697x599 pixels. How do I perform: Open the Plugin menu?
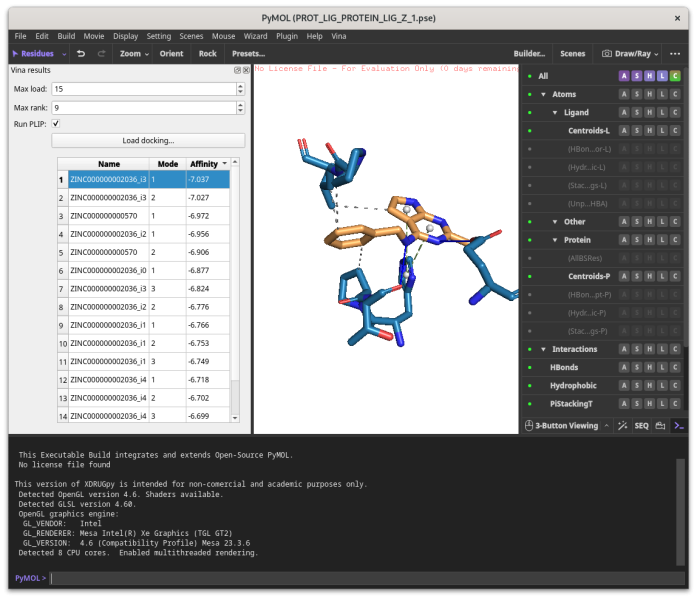(287, 36)
